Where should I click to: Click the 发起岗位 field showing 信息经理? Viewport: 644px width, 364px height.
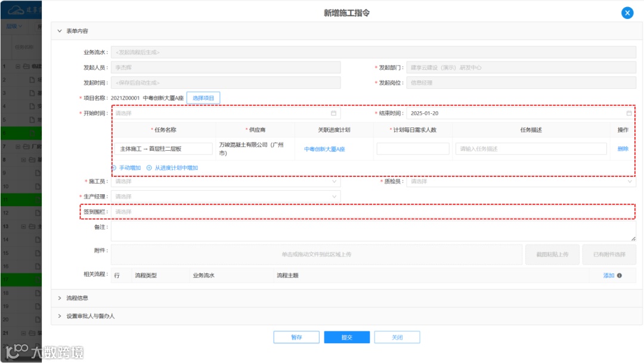pos(521,83)
